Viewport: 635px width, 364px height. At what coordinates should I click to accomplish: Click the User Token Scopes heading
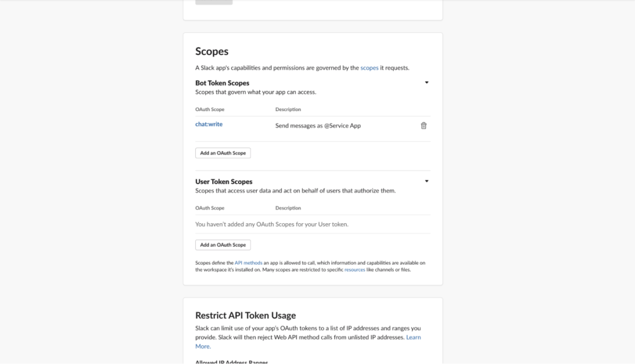tap(224, 182)
